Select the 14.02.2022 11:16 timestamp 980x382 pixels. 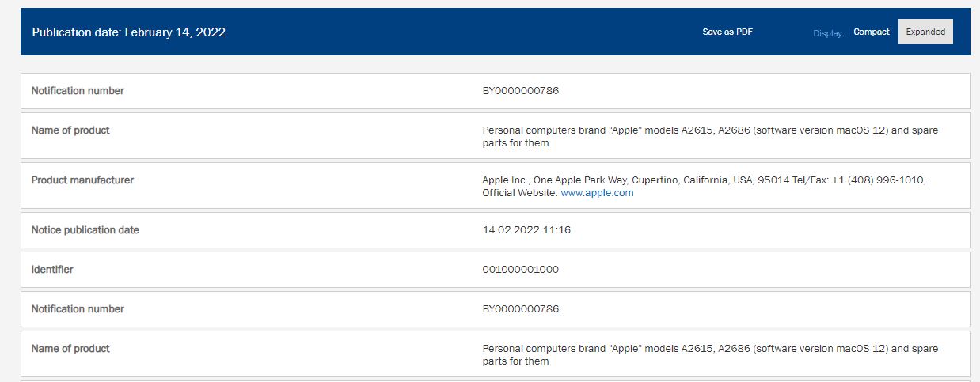click(x=526, y=230)
